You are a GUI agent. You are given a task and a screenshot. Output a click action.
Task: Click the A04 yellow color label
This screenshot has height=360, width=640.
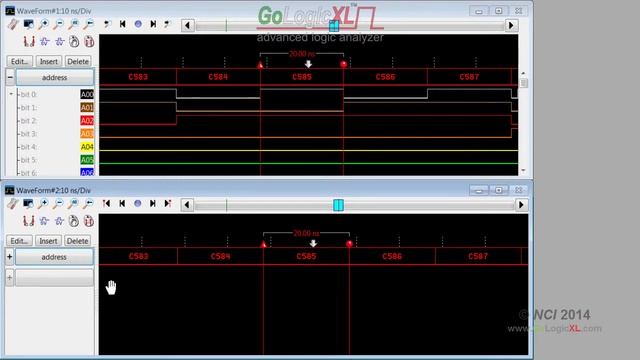(x=87, y=147)
